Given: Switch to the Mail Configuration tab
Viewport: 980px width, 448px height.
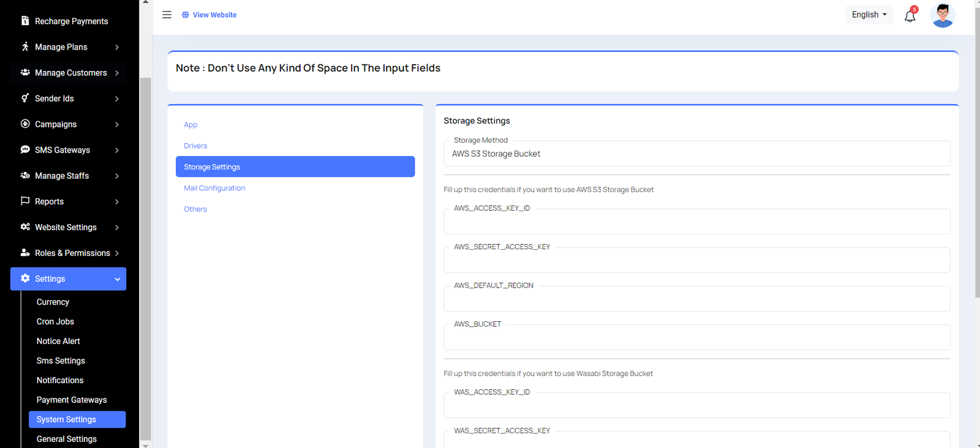Looking at the screenshot, I should click(214, 188).
